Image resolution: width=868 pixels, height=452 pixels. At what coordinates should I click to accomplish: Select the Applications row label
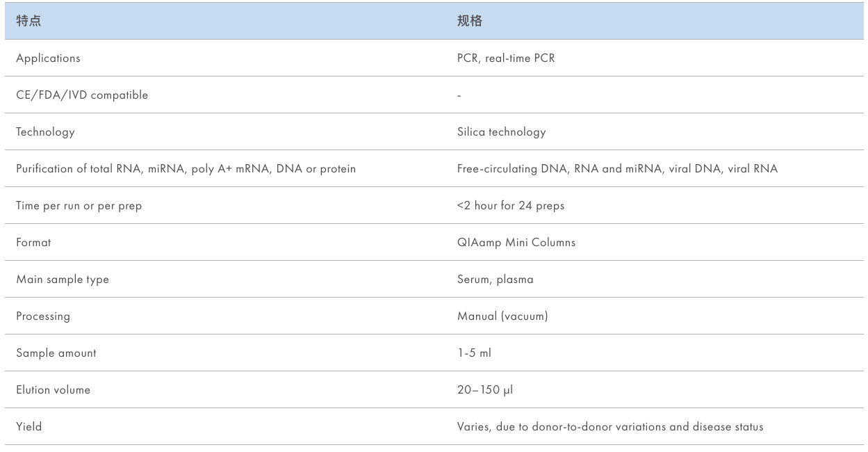tap(48, 58)
